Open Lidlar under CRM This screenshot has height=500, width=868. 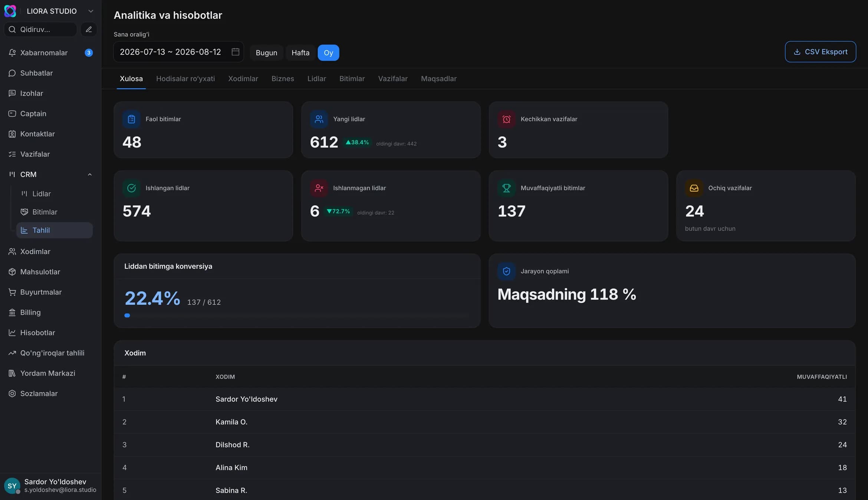[55, 193]
